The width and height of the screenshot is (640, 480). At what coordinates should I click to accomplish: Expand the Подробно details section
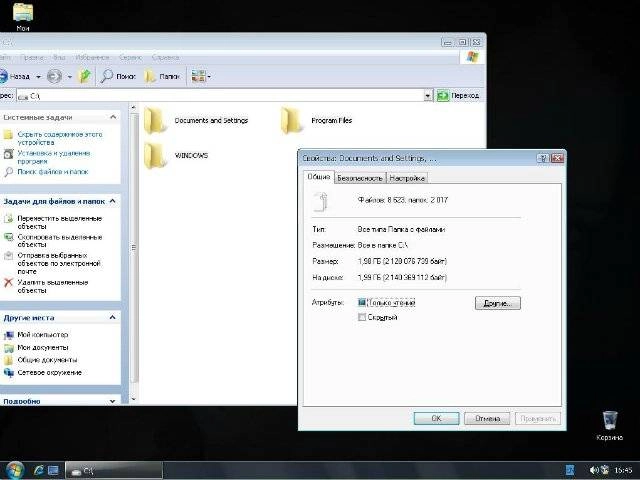(113, 401)
